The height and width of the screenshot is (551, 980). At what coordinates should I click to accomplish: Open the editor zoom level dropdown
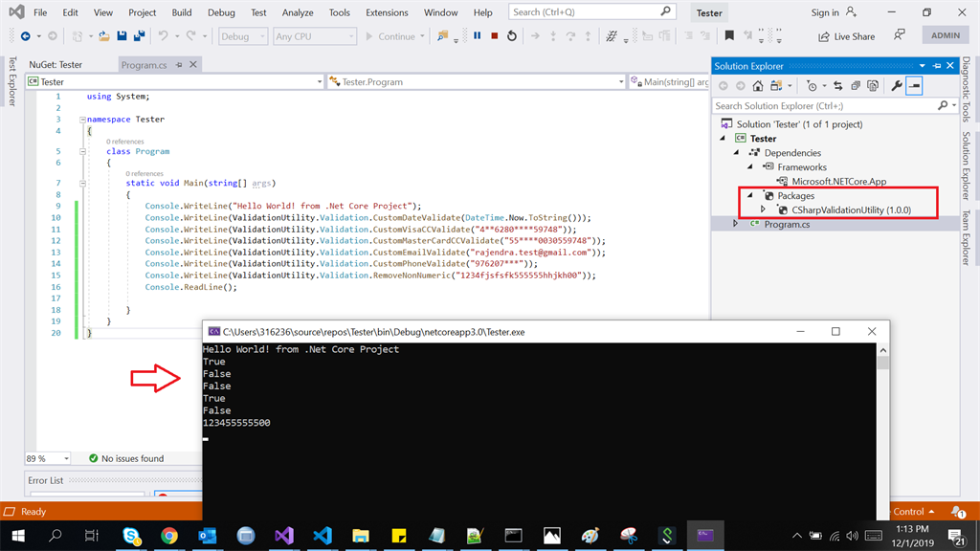[66, 458]
